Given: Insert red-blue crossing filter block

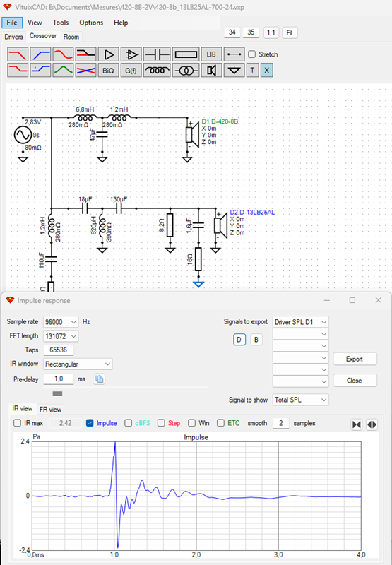Looking at the screenshot, I should click(85, 70).
